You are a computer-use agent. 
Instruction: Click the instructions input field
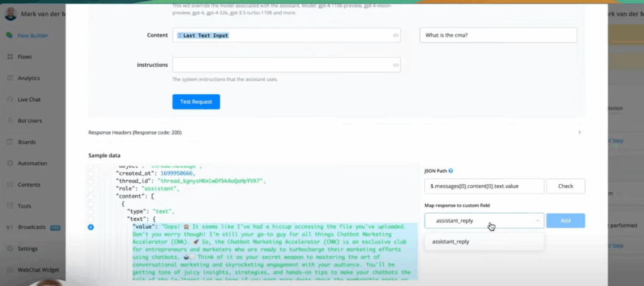click(x=282, y=65)
